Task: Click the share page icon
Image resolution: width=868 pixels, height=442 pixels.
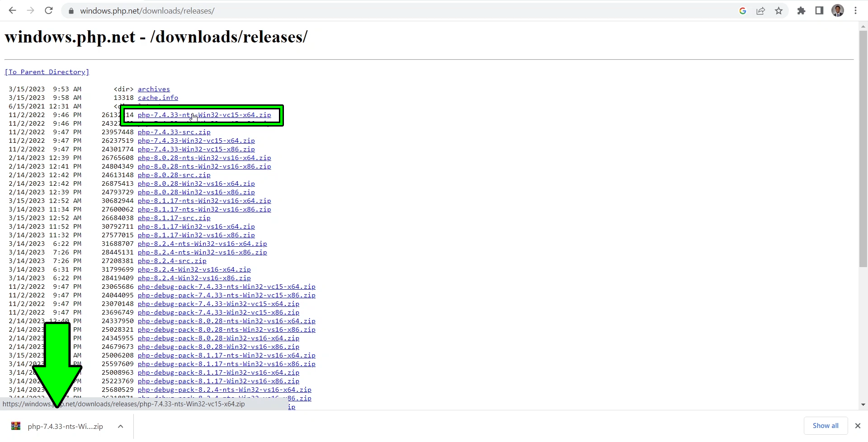Action: (x=761, y=10)
